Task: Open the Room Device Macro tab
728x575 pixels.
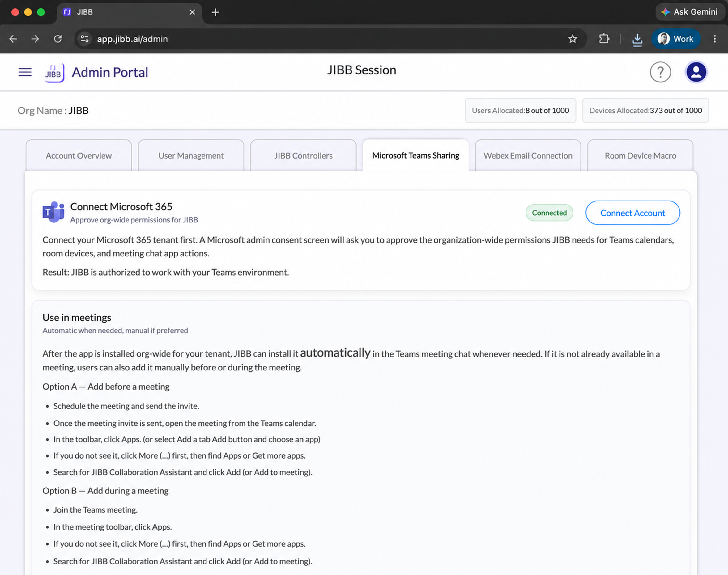Action: point(640,155)
